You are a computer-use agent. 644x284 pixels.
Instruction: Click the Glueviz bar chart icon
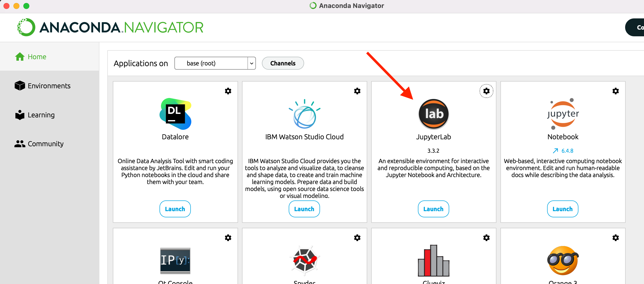(x=434, y=260)
